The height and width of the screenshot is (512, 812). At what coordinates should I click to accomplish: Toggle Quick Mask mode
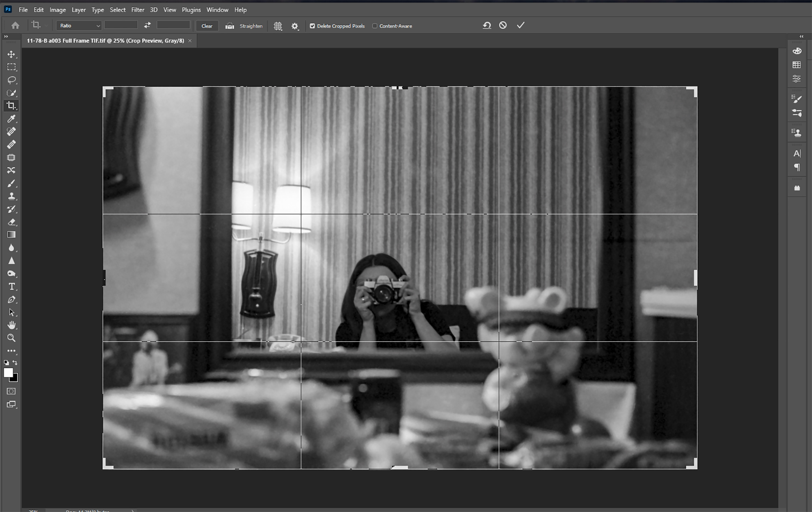pyautogui.click(x=11, y=391)
